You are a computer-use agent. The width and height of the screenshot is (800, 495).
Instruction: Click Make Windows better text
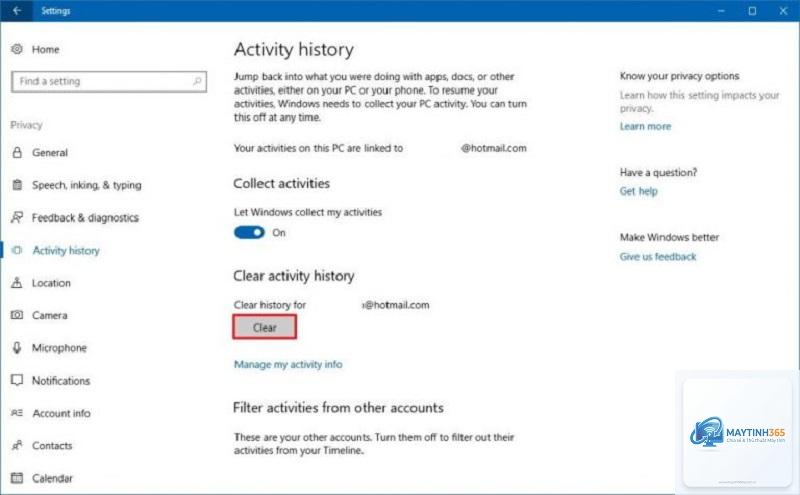point(669,237)
